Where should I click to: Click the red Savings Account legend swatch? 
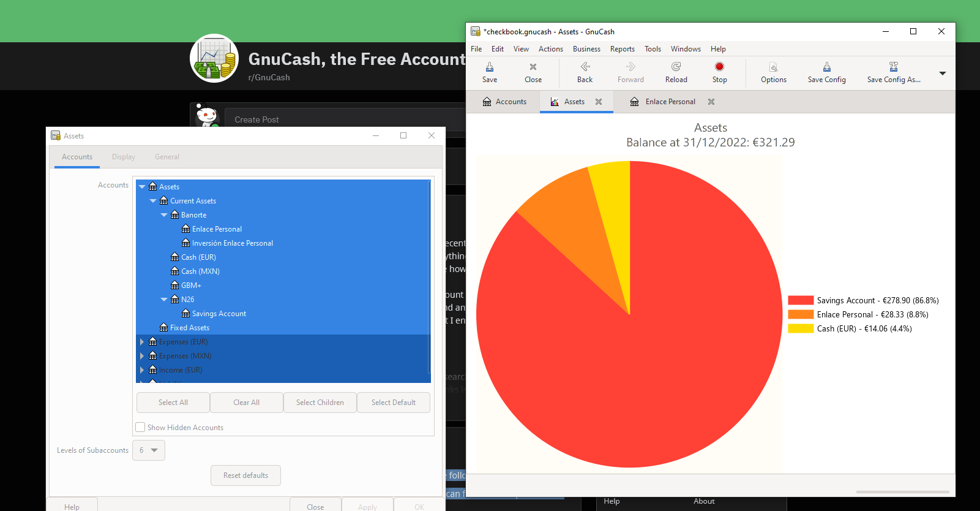tap(801, 300)
